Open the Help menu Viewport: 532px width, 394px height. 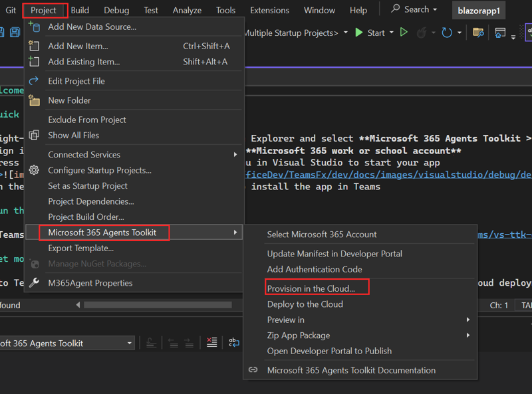coord(358,11)
